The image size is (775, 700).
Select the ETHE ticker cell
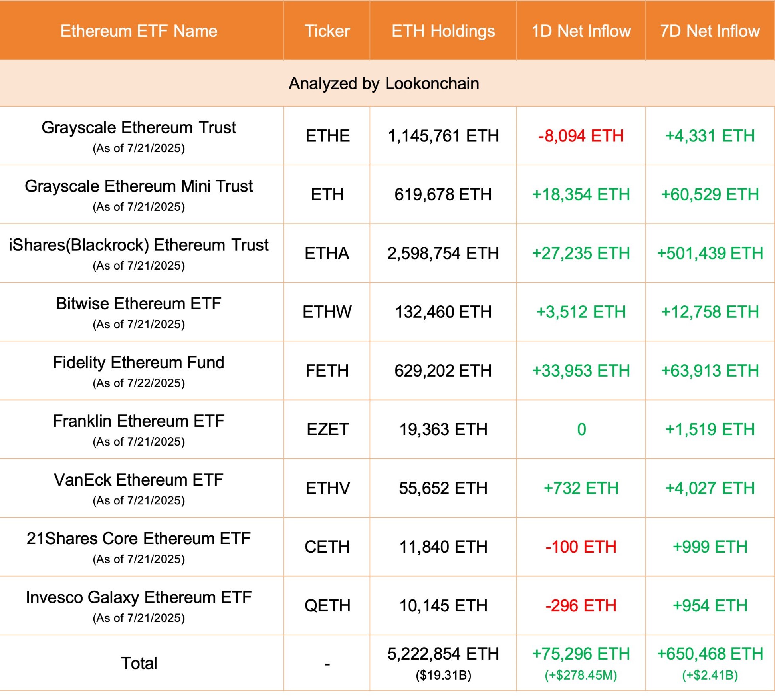[x=327, y=136]
